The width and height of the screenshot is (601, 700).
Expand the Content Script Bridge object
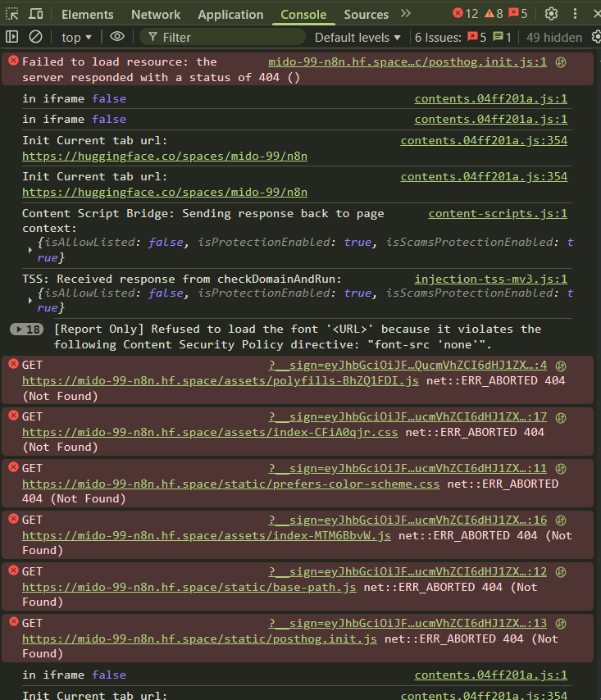click(30, 250)
